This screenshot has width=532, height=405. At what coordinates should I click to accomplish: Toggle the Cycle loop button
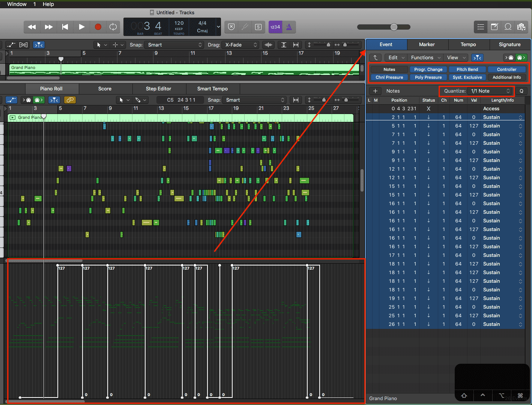click(x=113, y=27)
